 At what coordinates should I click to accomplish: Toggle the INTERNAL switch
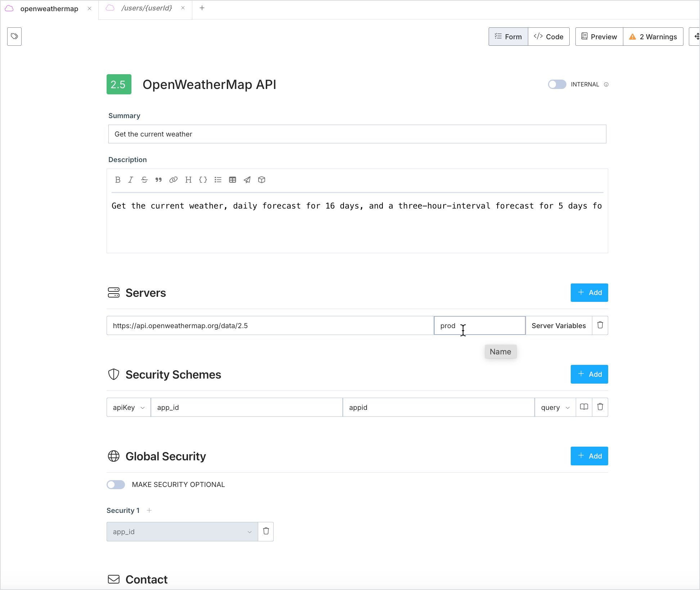point(557,84)
